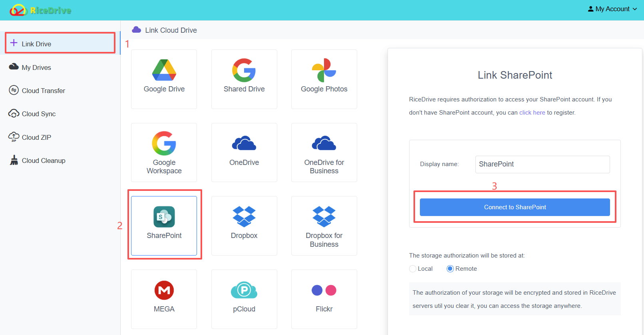Screen dimensions: 644x335
Task: Click the Cloud ZIP sidebar icon
Action: click(x=14, y=137)
